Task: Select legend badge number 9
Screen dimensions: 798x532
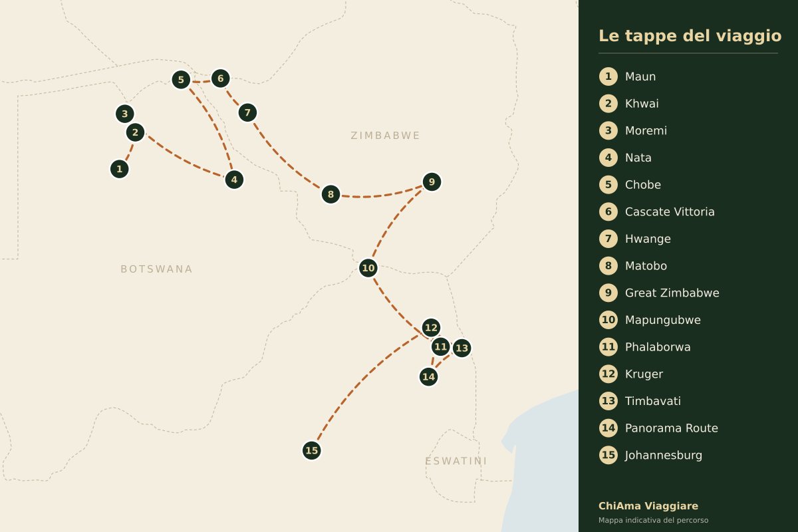Action: coord(608,293)
